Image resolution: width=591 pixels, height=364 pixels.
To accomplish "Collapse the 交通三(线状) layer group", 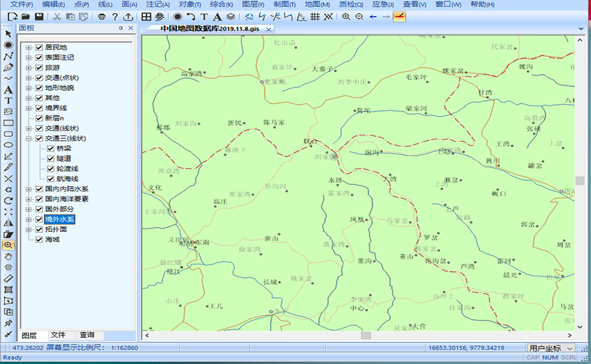I will point(29,138).
